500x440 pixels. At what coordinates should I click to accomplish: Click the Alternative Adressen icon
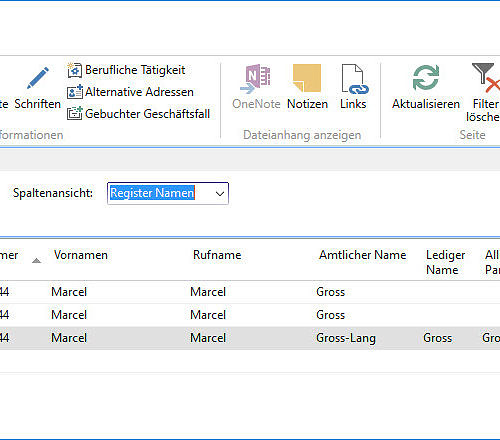74,92
